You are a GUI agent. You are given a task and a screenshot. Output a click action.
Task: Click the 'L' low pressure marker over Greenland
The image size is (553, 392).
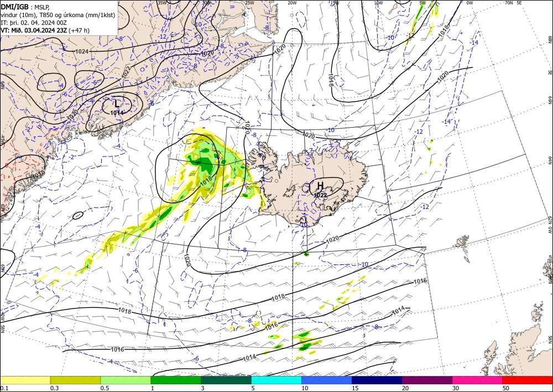pyautogui.click(x=117, y=104)
